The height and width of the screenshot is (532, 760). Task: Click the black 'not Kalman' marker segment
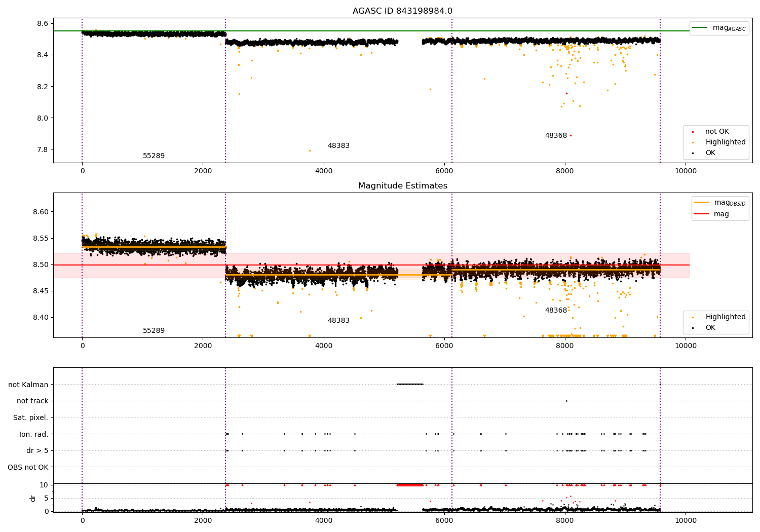[410, 384]
